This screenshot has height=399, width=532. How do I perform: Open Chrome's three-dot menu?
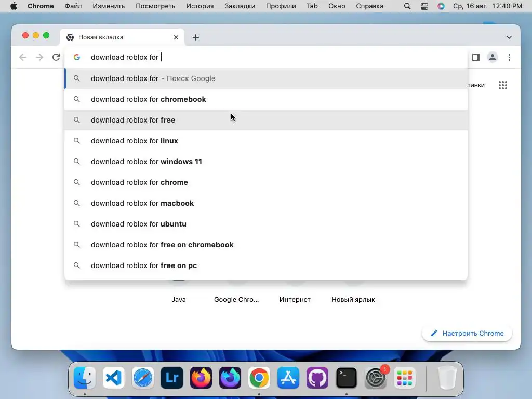[509, 57]
